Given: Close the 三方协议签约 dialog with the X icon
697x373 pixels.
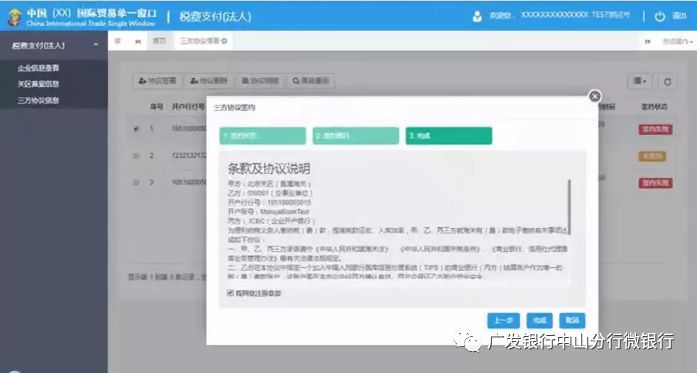Looking at the screenshot, I should [594, 96].
